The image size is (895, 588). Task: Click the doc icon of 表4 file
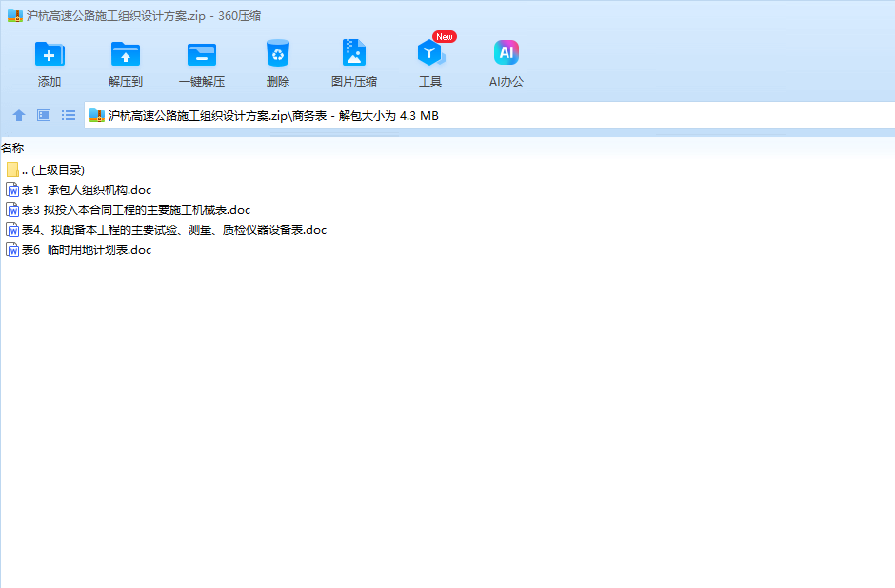pos(12,230)
